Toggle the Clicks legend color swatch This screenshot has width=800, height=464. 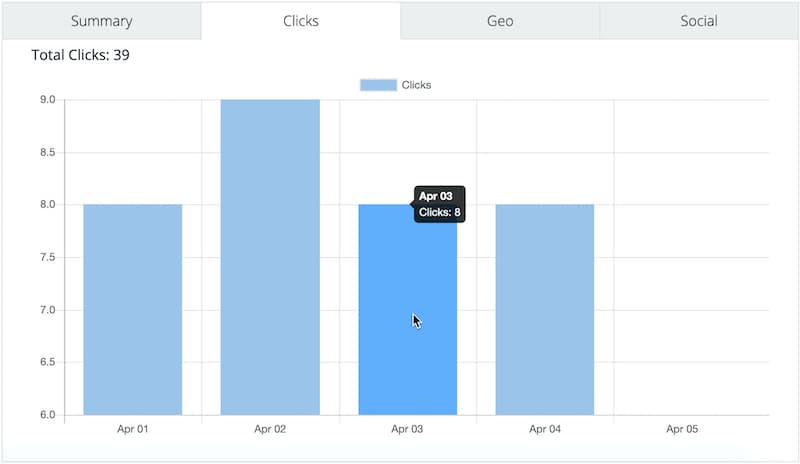(x=378, y=85)
